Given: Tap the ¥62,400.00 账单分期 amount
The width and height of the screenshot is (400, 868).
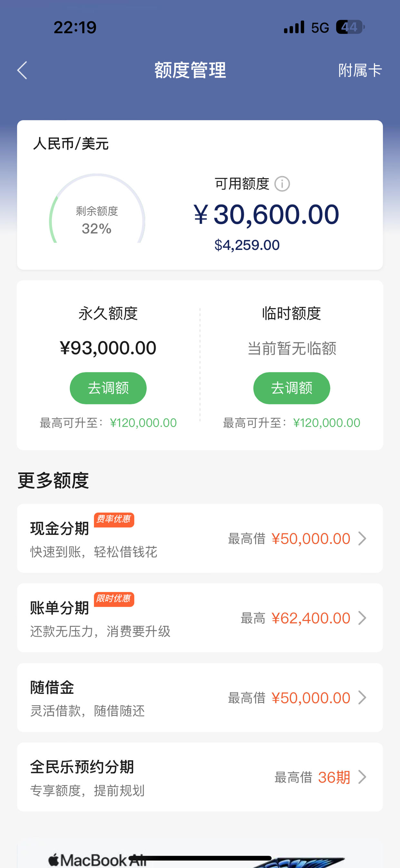Looking at the screenshot, I should [311, 618].
